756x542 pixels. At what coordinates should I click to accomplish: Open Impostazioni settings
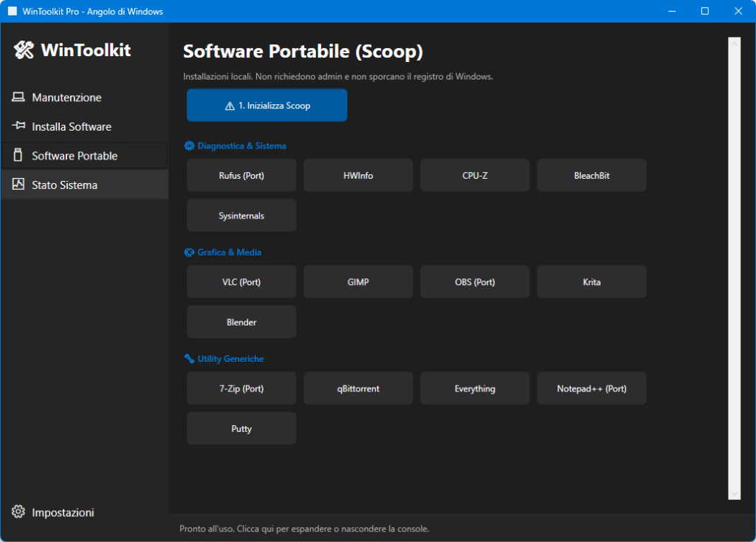(x=84, y=512)
